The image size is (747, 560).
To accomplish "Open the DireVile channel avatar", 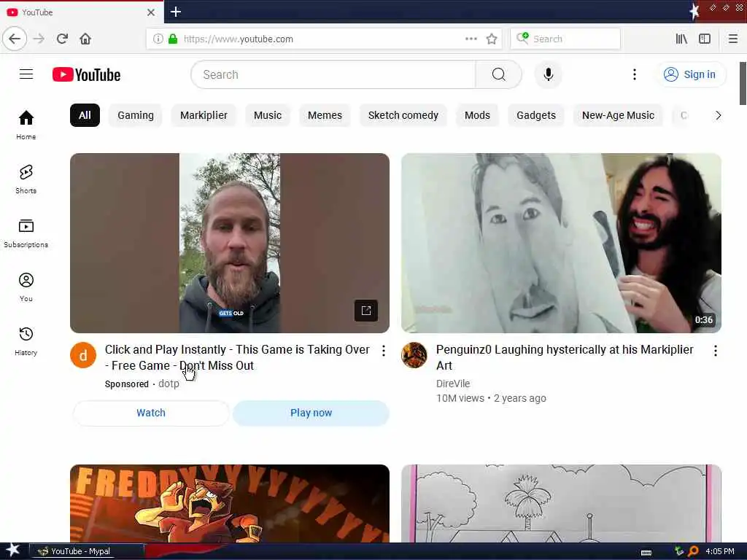I will [414, 355].
